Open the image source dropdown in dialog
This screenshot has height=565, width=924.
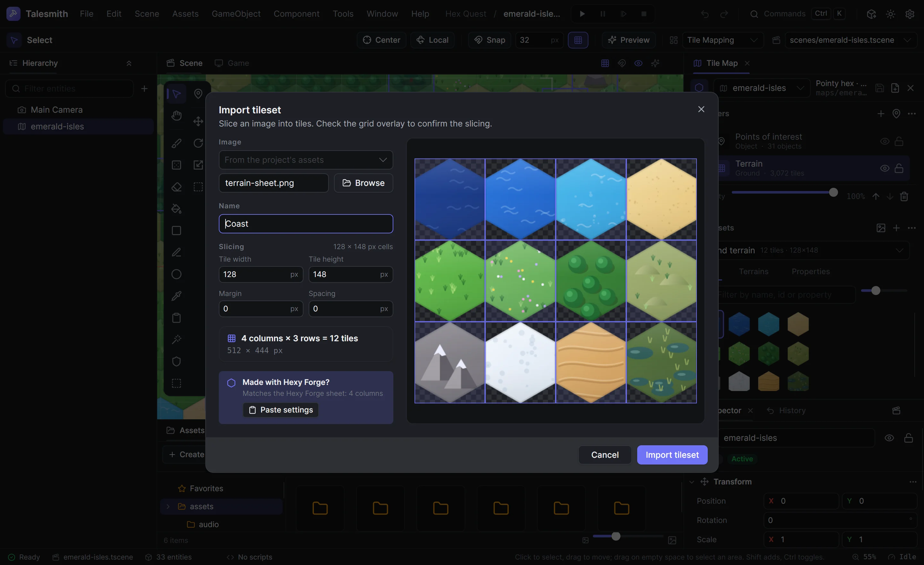(306, 160)
